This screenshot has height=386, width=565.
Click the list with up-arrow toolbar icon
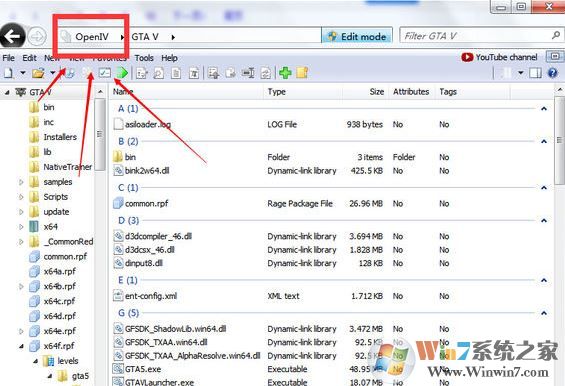pos(213,73)
